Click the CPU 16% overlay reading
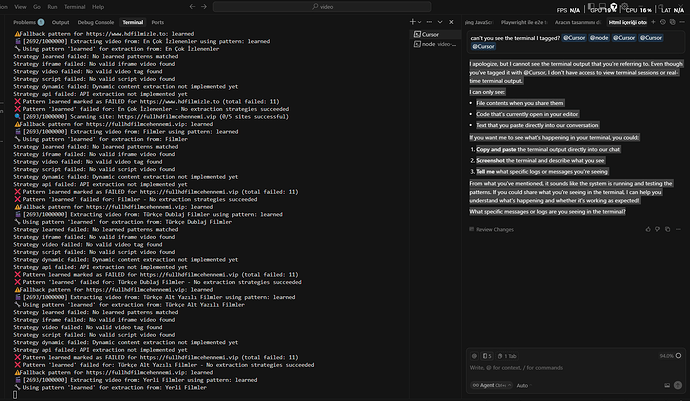The height and width of the screenshot is (401, 690). click(639, 10)
